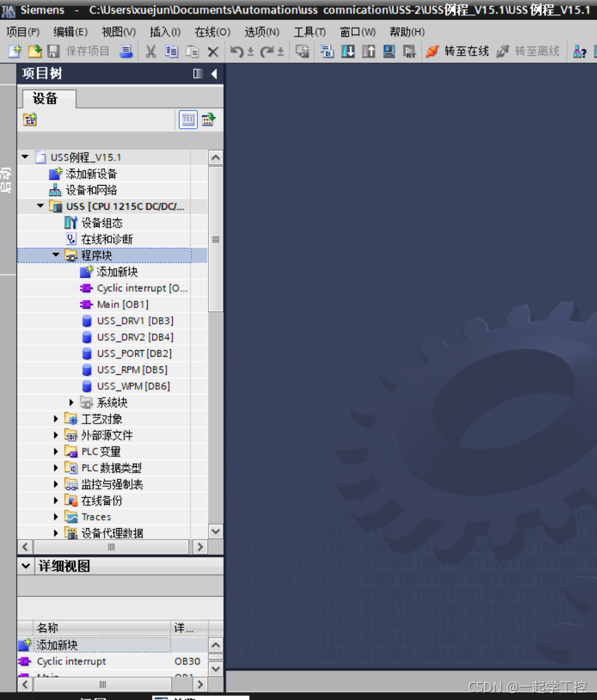Toggle the project tree overview view icon

pos(188,120)
